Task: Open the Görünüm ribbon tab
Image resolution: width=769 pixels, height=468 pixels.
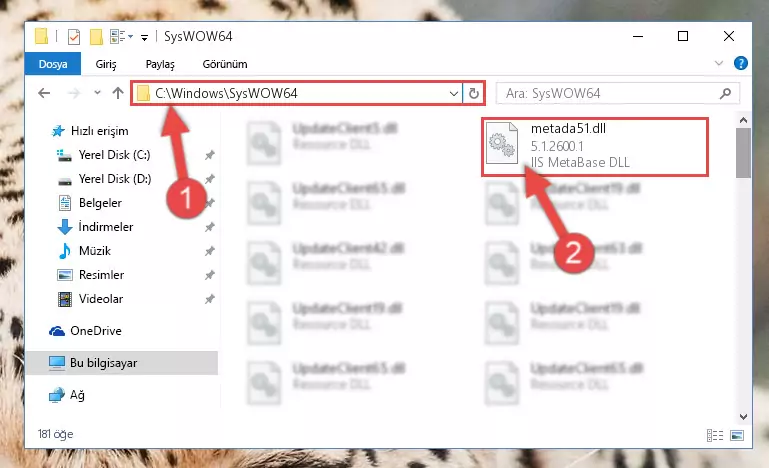Action: pos(225,64)
